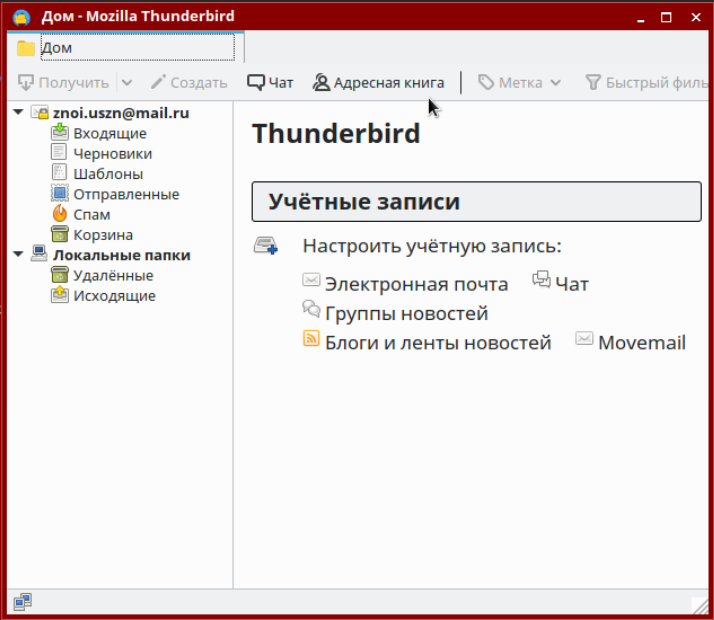714x620 pixels.
Task: Select Локальные папки
Action: click(122, 255)
